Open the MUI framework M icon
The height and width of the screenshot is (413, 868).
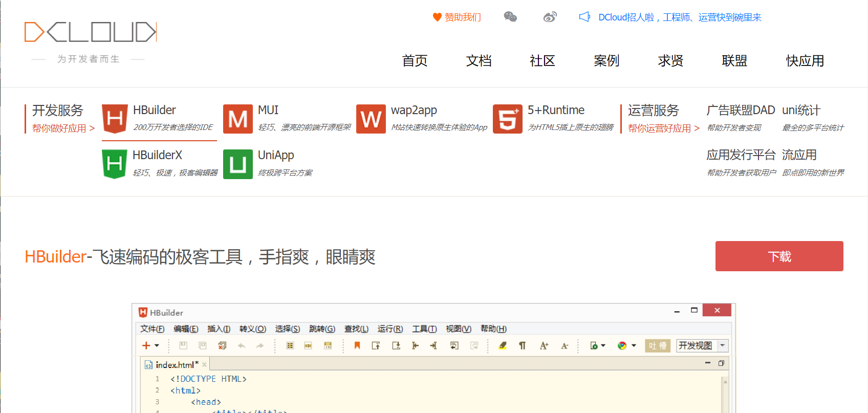coord(238,119)
